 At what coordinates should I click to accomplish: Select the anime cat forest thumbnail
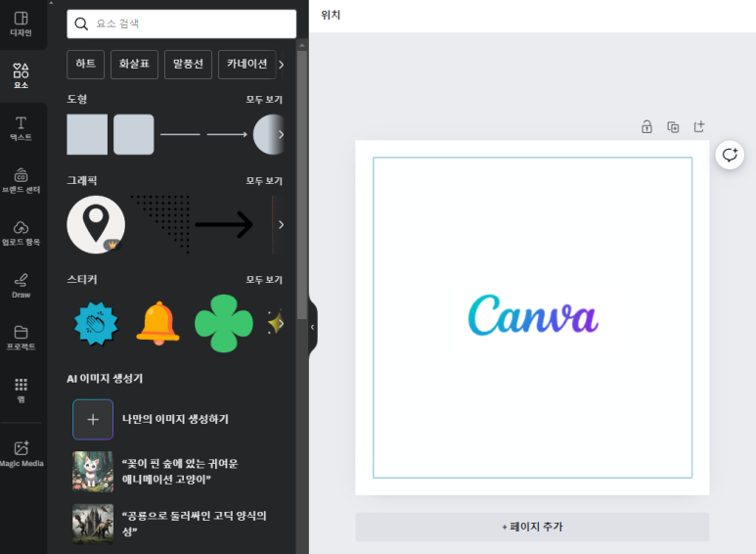coord(93,472)
